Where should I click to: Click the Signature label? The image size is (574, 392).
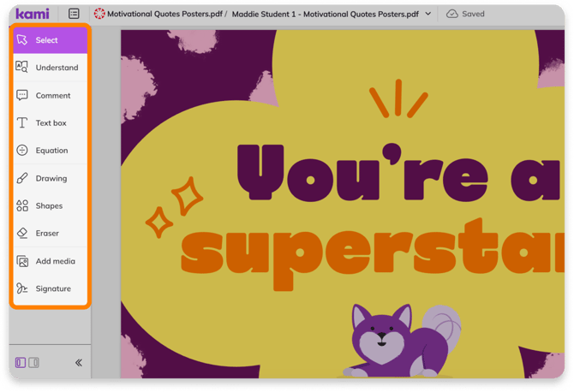[x=53, y=288]
